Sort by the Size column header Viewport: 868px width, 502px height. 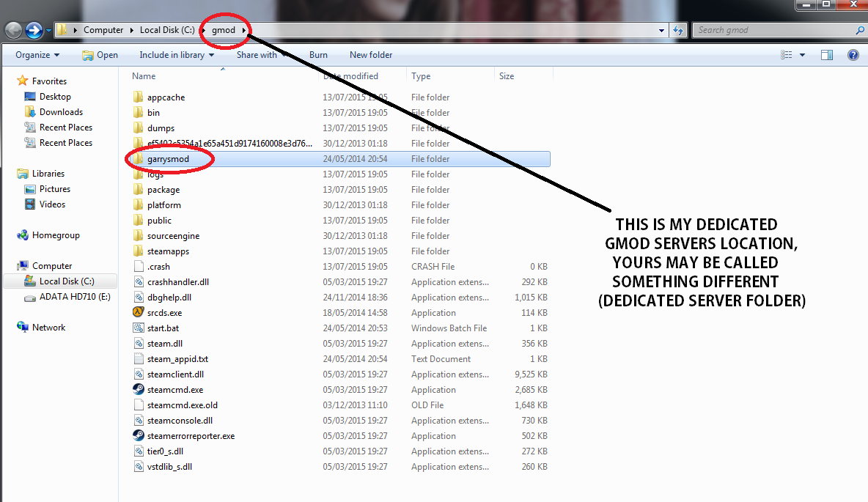pyautogui.click(x=507, y=75)
